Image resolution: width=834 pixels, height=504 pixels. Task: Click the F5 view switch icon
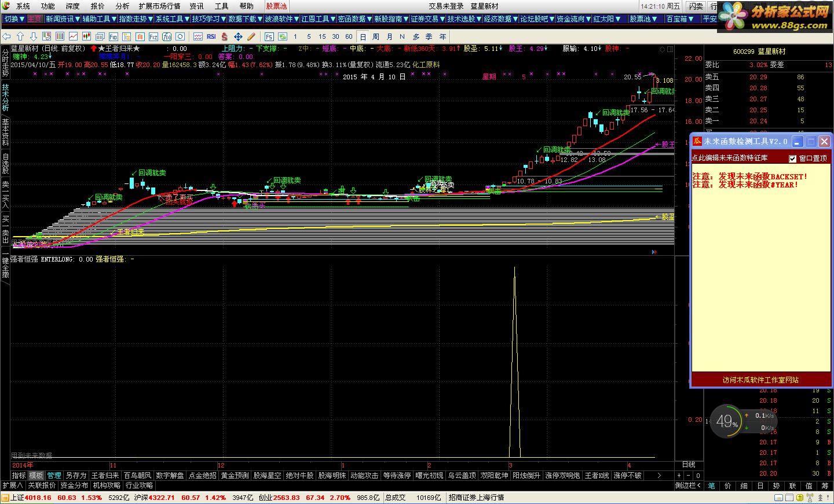269,36
